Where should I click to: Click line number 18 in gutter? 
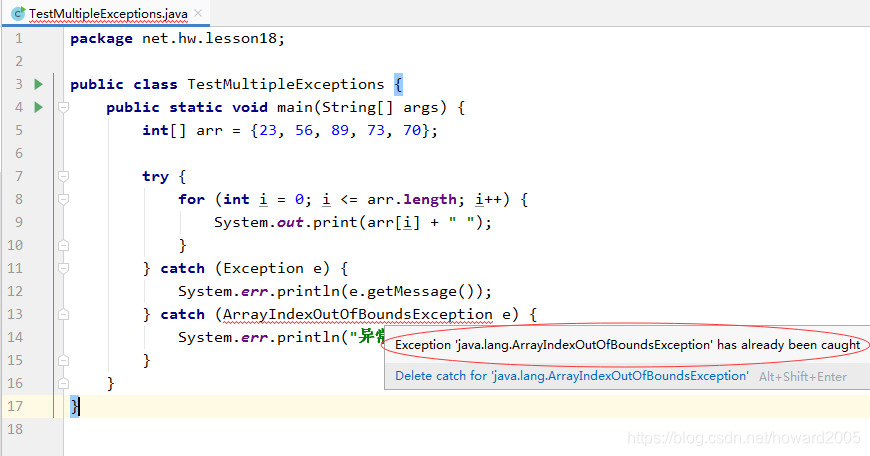[x=15, y=429]
